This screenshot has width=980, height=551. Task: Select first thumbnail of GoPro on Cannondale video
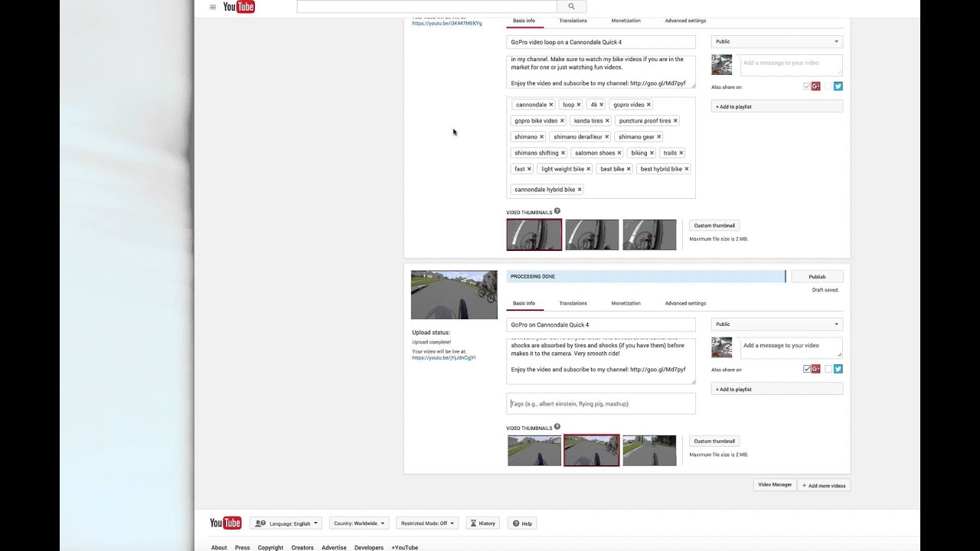pyautogui.click(x=534, y=451)
